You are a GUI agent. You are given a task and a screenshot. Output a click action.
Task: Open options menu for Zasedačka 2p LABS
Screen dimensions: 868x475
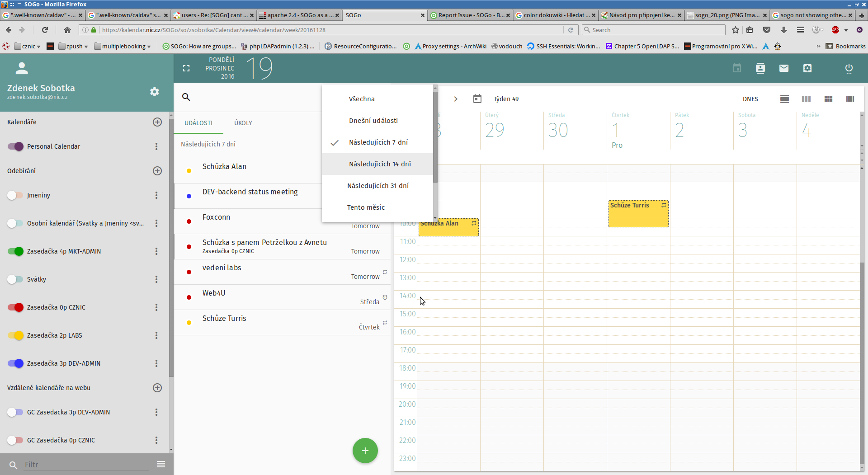coord(156,335)
